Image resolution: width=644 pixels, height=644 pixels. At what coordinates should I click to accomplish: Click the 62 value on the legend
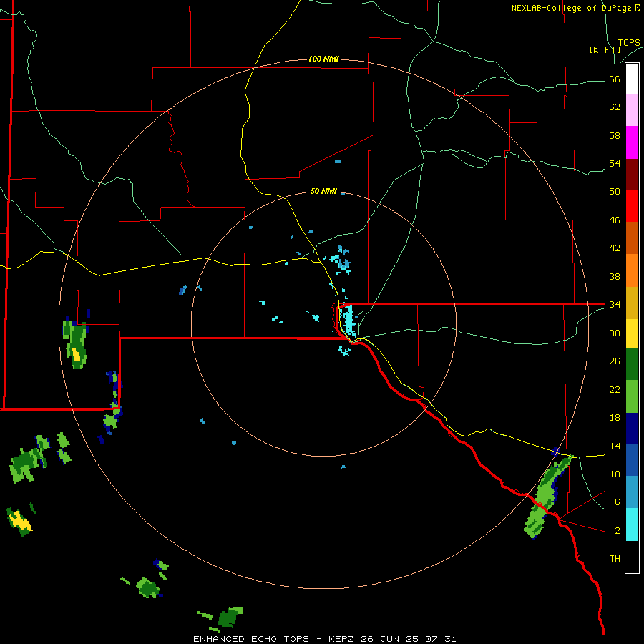pyautogui.click(x=615, y=107)
